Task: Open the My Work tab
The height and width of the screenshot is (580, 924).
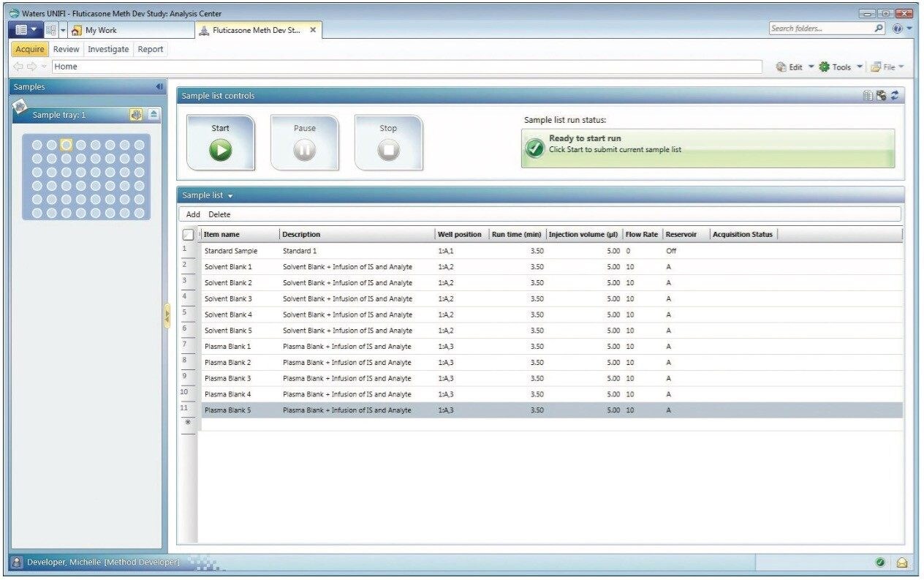Action: pyautogui.click(x=101, y=30)
